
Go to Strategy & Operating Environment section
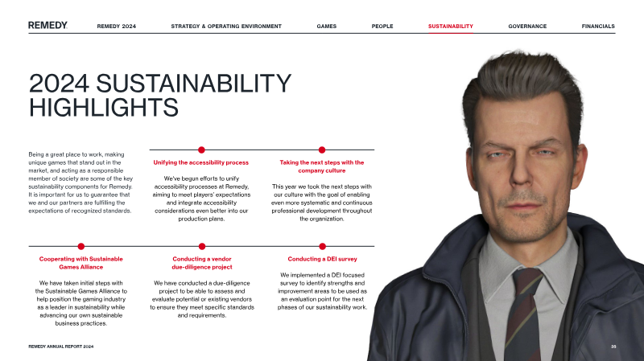(226, 27)
